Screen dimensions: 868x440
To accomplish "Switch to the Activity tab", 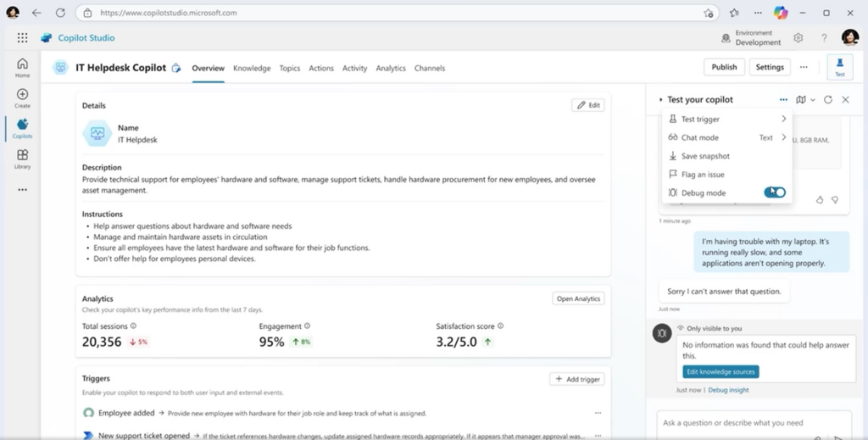I will coord(355,68).
